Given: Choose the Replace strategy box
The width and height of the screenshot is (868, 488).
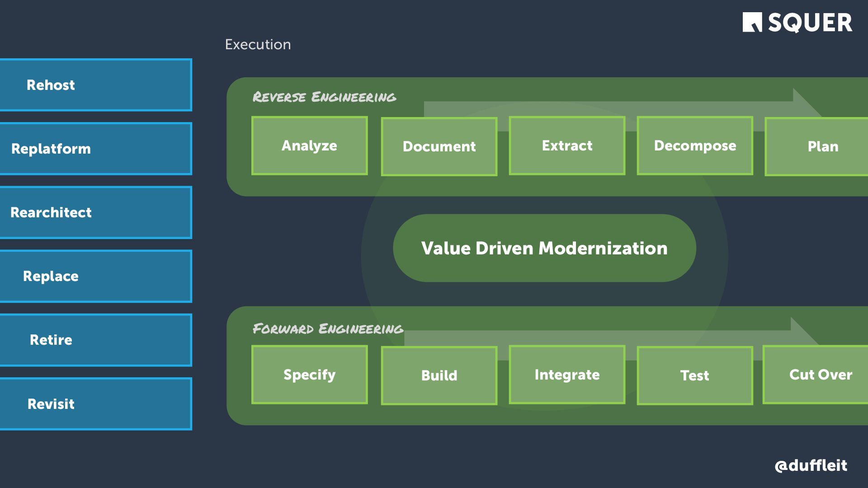Looking at the screenshot, I should point(95,276).
